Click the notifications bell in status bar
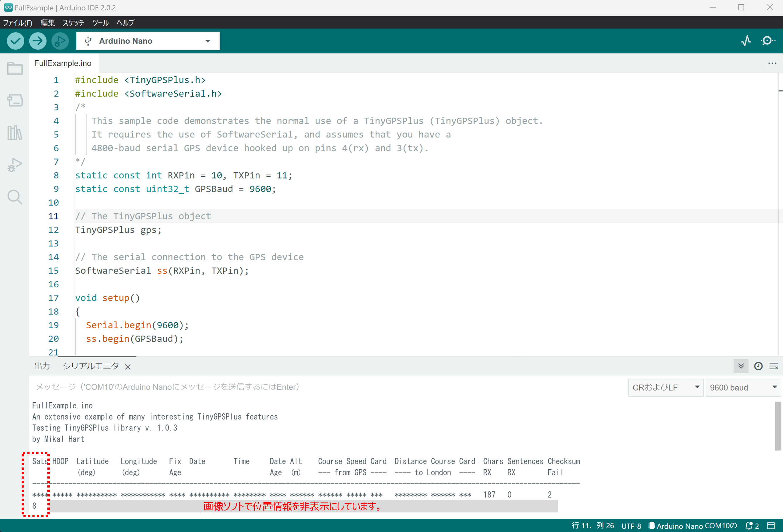 point(749,526)
